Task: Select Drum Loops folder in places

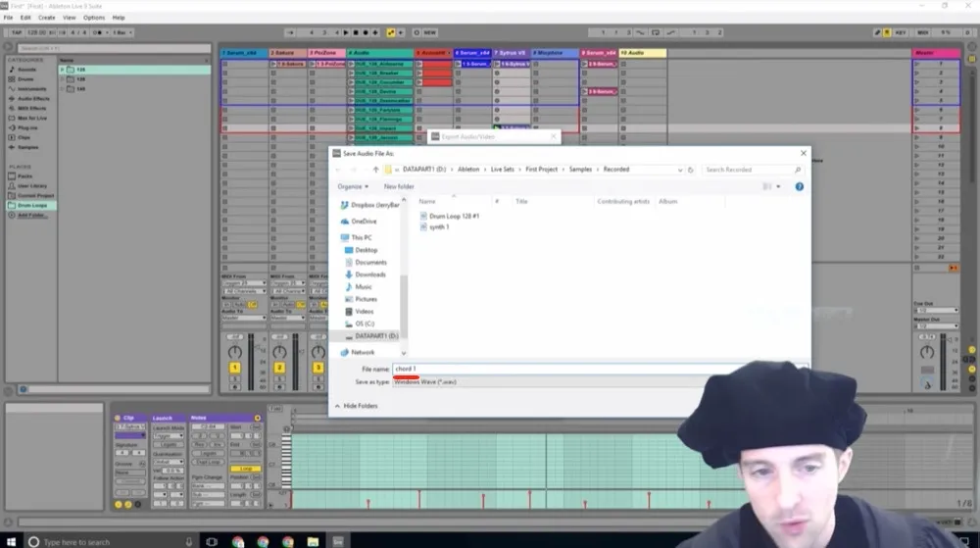Action: pos(32,205)
